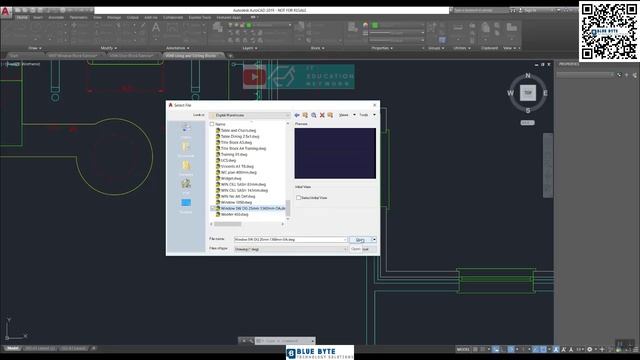This screenshot has width=640, height=360.
Task: Go back using the blue arrow icon
Action: coord(297,115)
